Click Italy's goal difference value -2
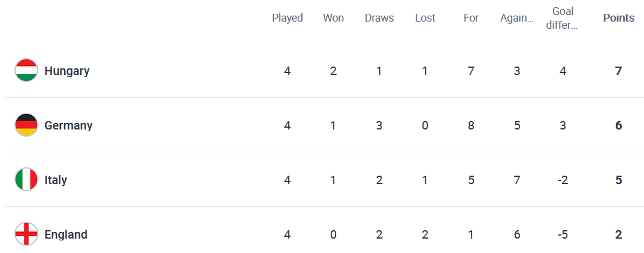 pos(563,180)
